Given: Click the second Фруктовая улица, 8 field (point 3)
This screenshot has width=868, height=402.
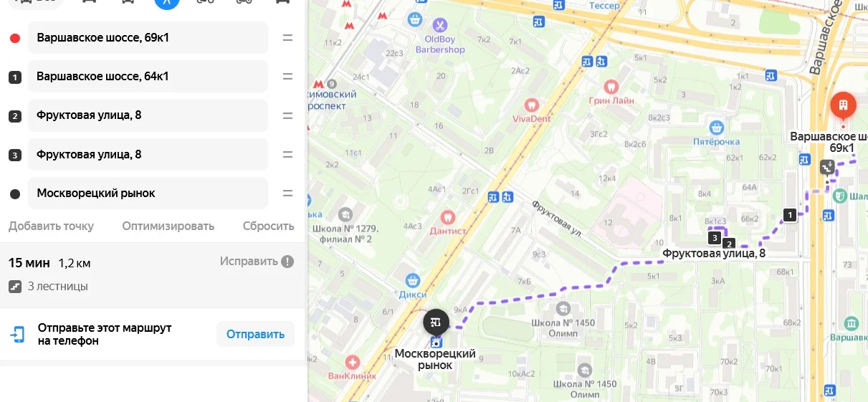Looking at the screenshot, I should coord(148,154).
